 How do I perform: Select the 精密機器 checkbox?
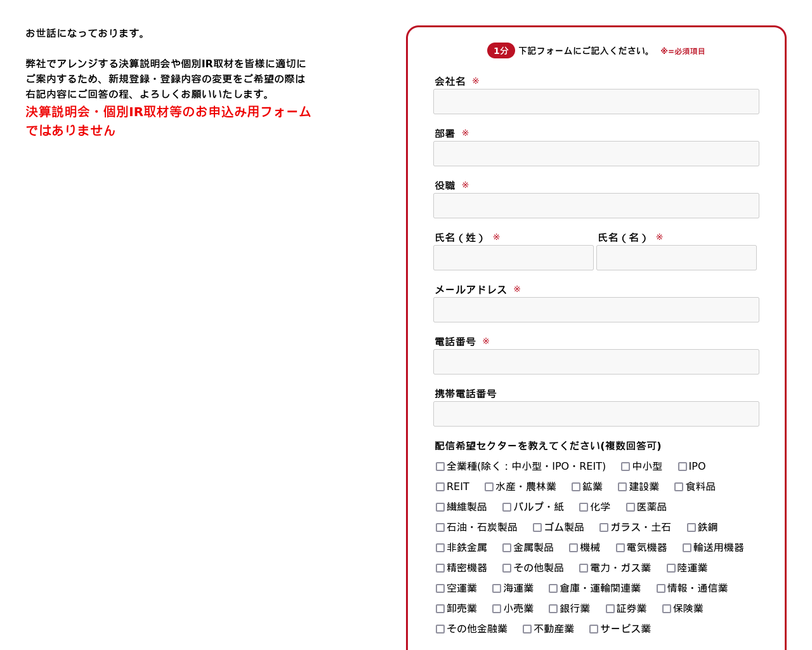click(x=440, y=568)
